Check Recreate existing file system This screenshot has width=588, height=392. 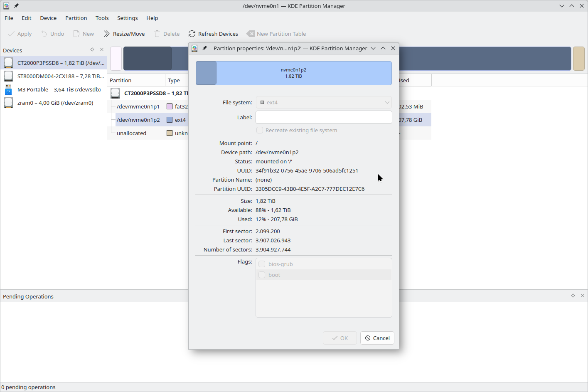coord(260,130)
